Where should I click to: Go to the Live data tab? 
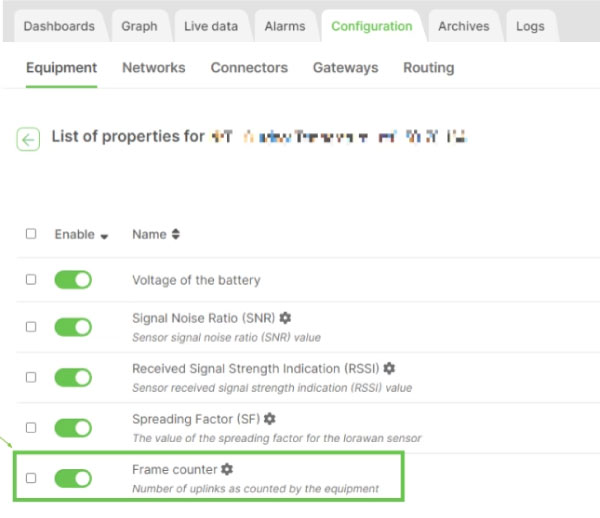click(x=210, y=26)
